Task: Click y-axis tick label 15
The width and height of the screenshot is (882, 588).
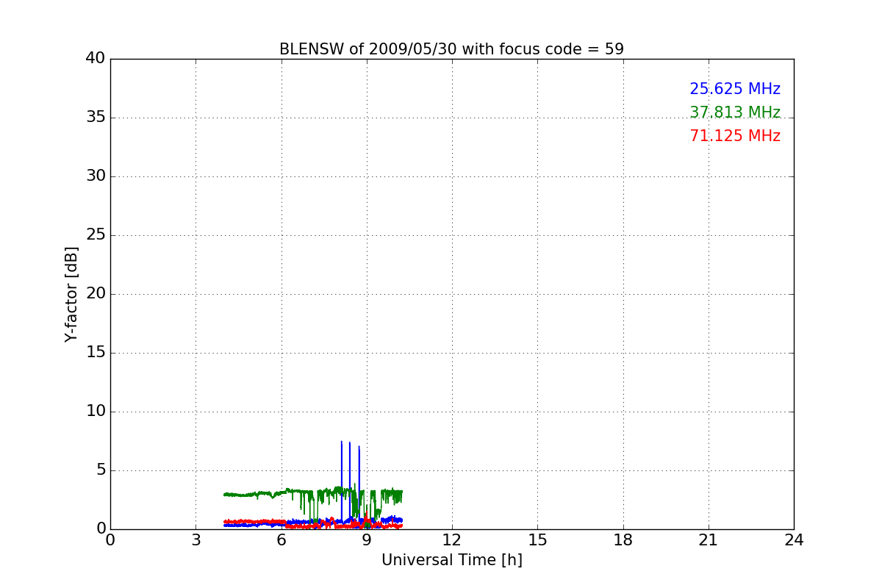Action: pyautogui.click(x=96, y=353)
